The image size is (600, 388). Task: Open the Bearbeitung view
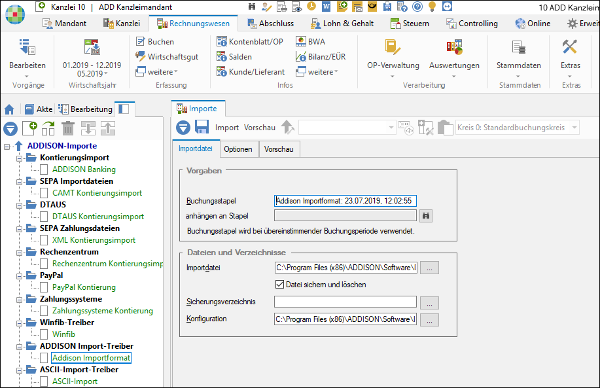(85, 109)
